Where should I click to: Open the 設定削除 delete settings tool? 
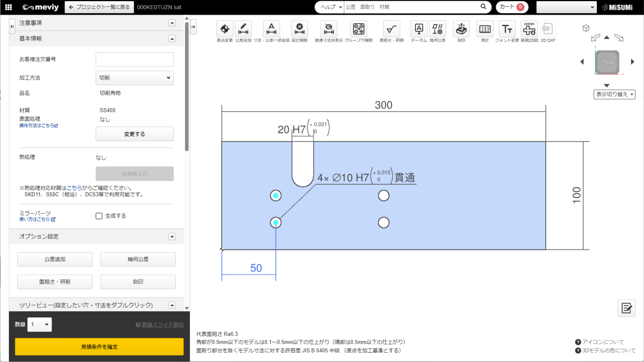(x=299, y=29)
